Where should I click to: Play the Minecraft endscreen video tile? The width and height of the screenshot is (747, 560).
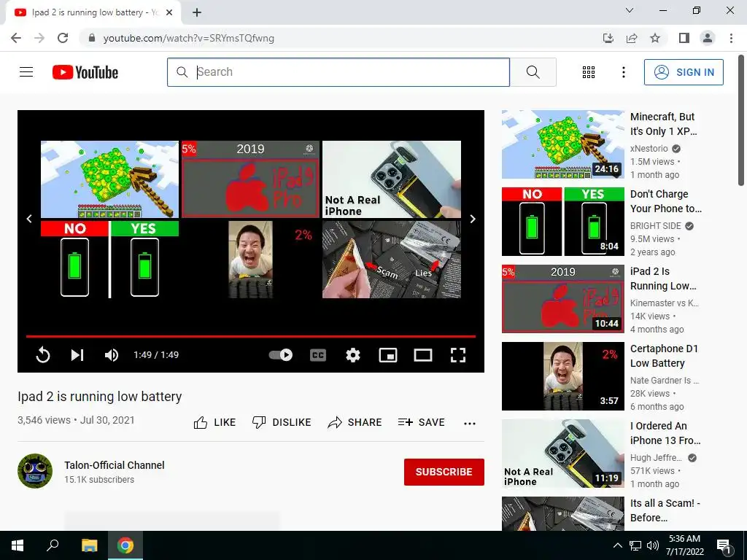coord(109,179)
